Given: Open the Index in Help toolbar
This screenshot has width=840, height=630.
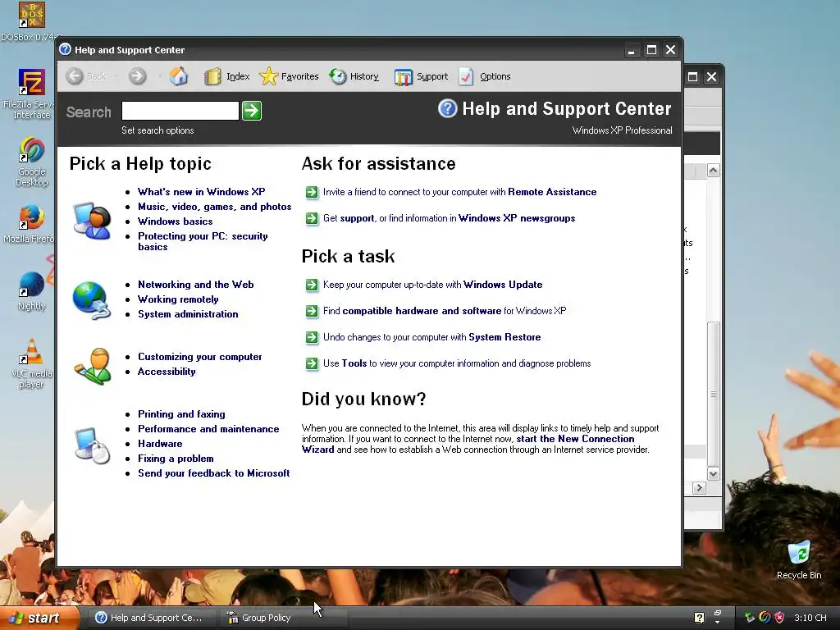Looking at the screenshot, I should [x=227, y=76].
